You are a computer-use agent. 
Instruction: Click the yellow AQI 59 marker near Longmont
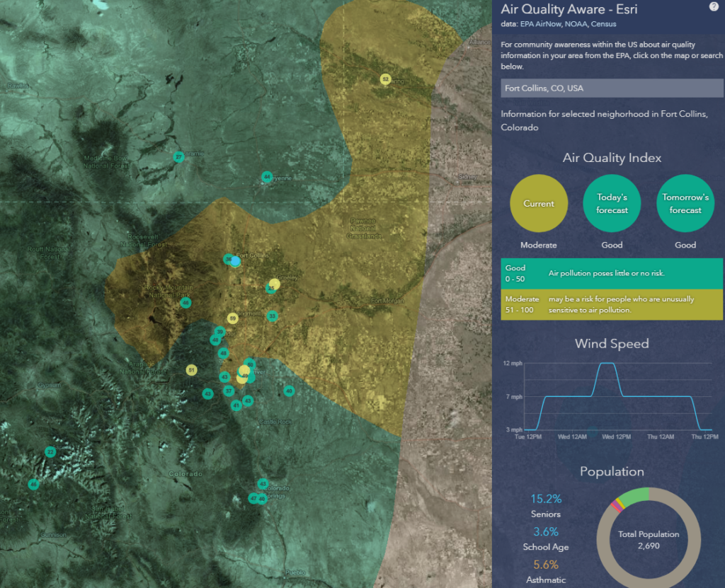[232, 318]
